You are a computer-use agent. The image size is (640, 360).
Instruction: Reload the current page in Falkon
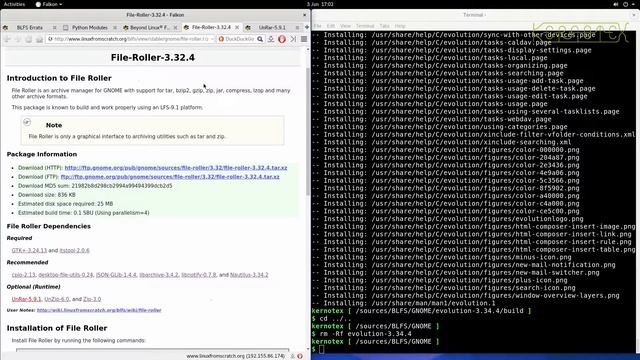(29, 39)
